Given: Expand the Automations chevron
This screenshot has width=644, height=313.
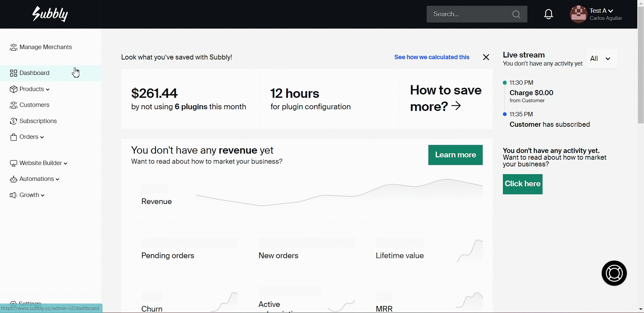Looking at the screenshot, I should [x=57, y=179].
